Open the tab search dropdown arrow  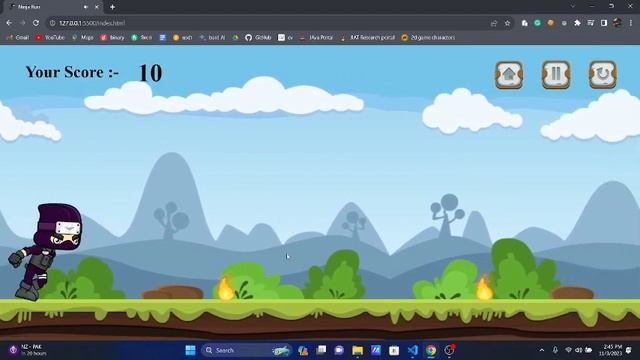tap(573, 7)
